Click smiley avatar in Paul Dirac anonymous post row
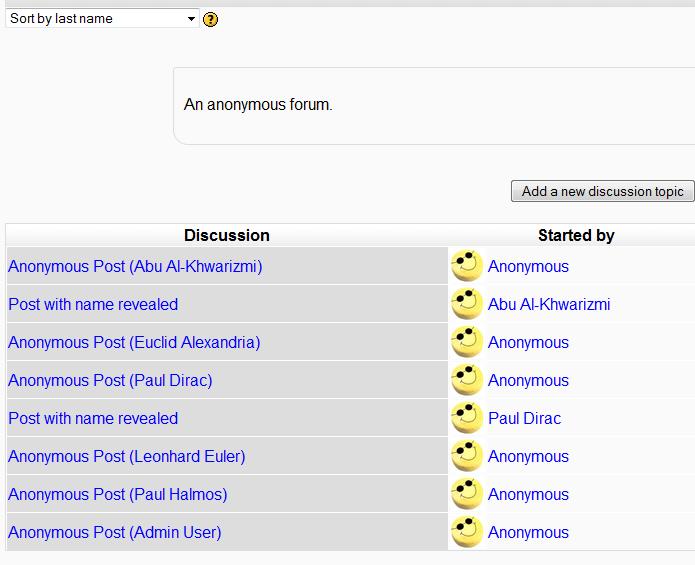 467,380
